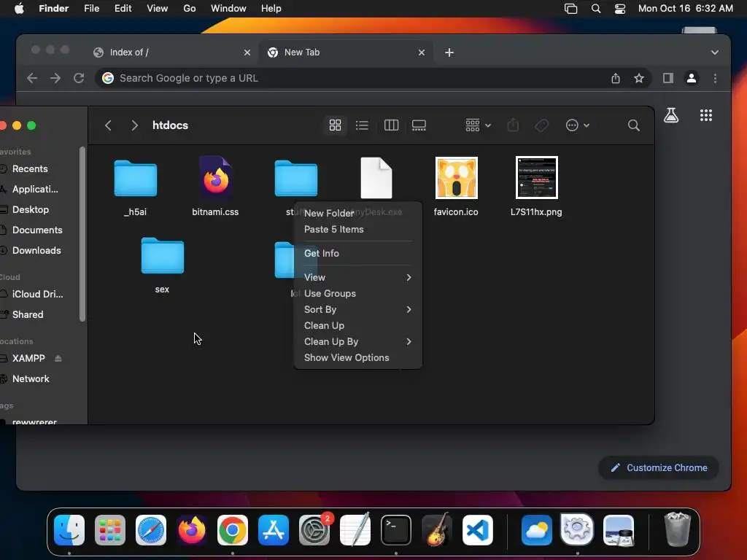The width and height of the screenshot is (747, 560).
Task: Open the Google apps grid
Action: (x=706, y=115)
